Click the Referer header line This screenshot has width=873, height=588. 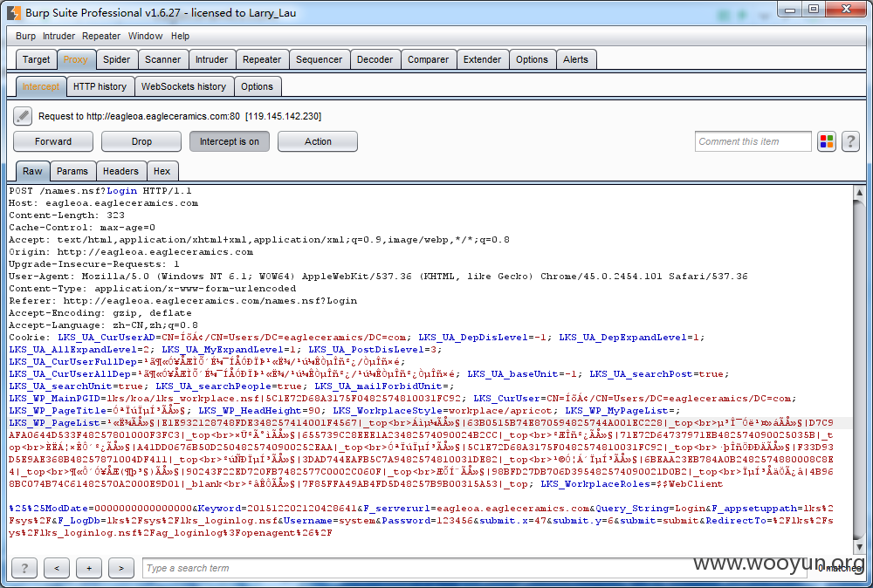click(182, 301)
